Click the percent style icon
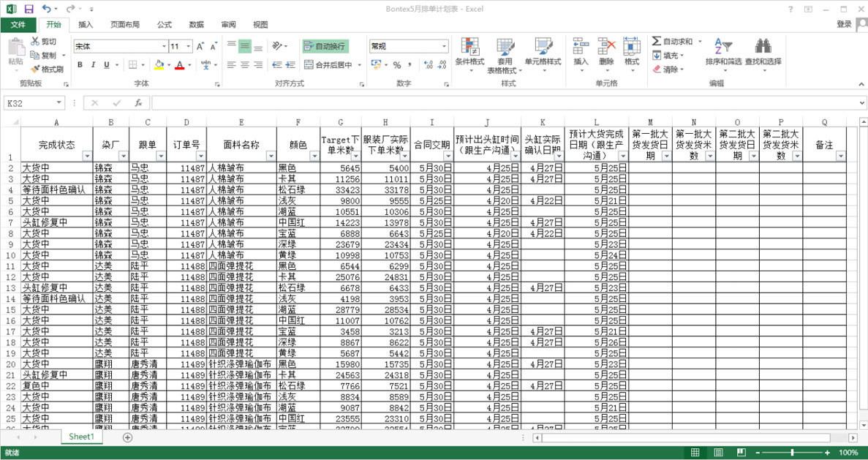Image resolution: width=868 pixels, height=460 pixels. (397, 65)
